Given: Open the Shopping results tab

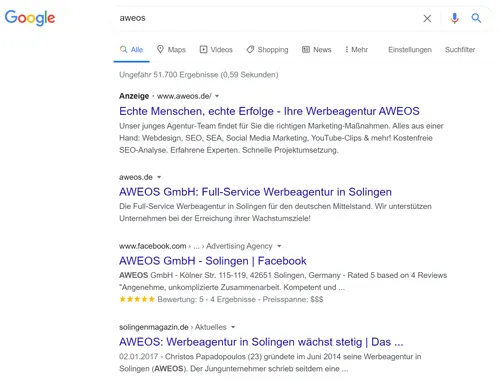Looking at the screenshot, I should coord(267,50).
